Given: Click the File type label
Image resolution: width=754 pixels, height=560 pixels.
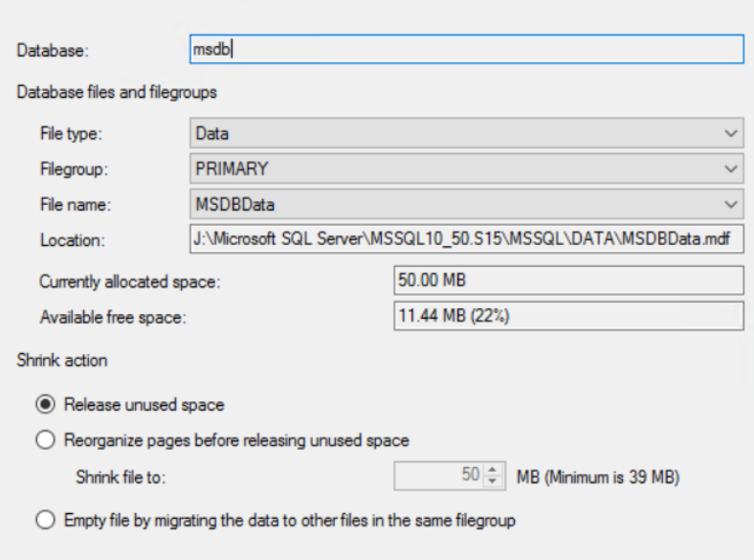Looking at the screenshot, I should pos(71,134).
